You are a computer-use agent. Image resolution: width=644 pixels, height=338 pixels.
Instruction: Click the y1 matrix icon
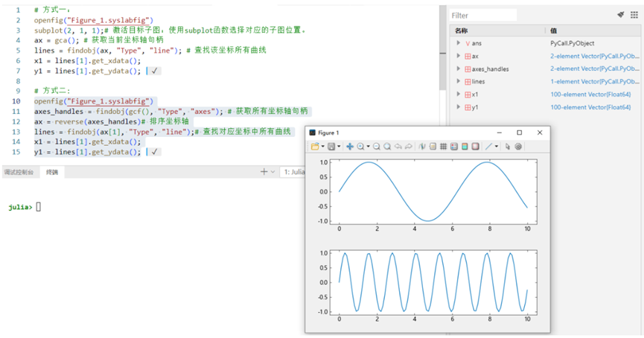(468, 107)
